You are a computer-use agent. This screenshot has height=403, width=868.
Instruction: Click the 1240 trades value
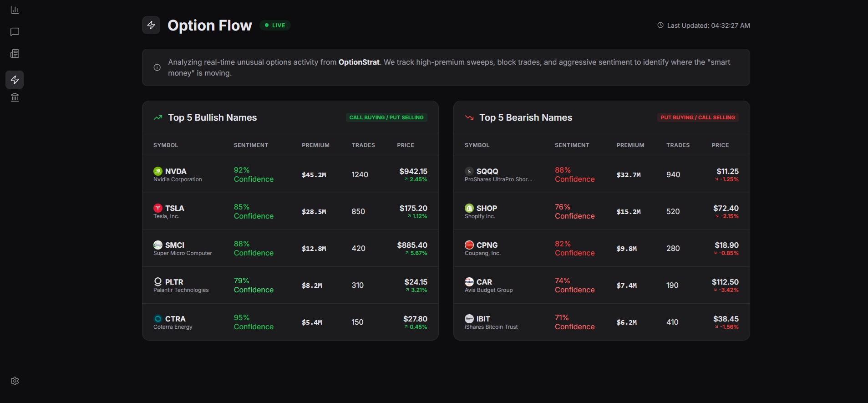[360, 175]
